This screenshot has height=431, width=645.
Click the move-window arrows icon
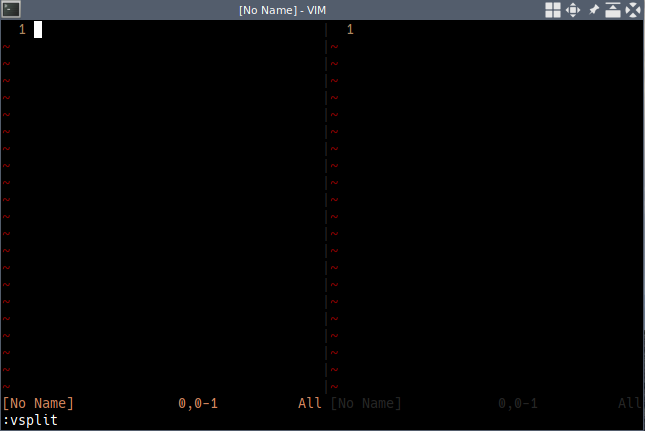point(573,10)
